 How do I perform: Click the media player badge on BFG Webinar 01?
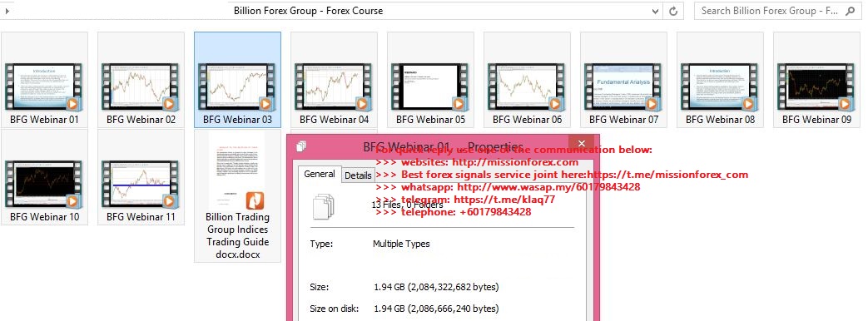[72, 103]
